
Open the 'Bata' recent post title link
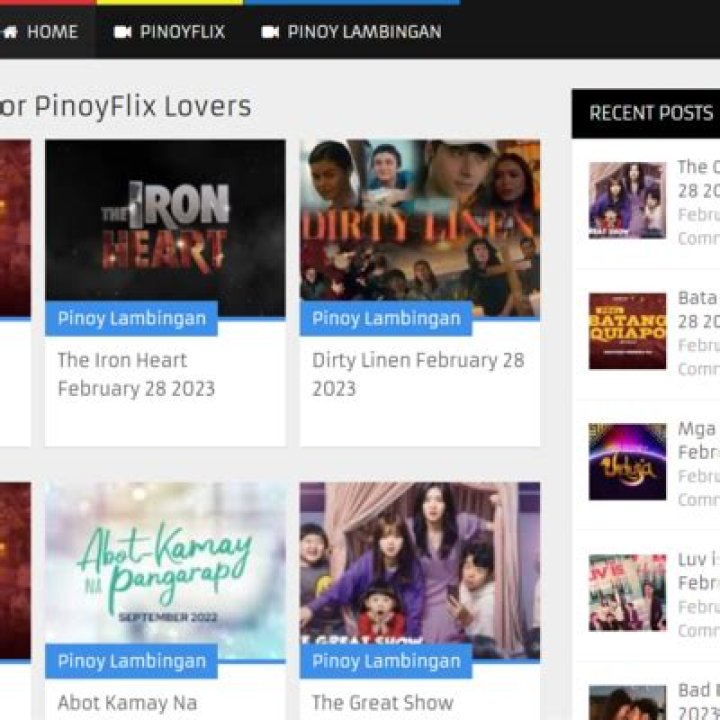[x=699, y=309]
